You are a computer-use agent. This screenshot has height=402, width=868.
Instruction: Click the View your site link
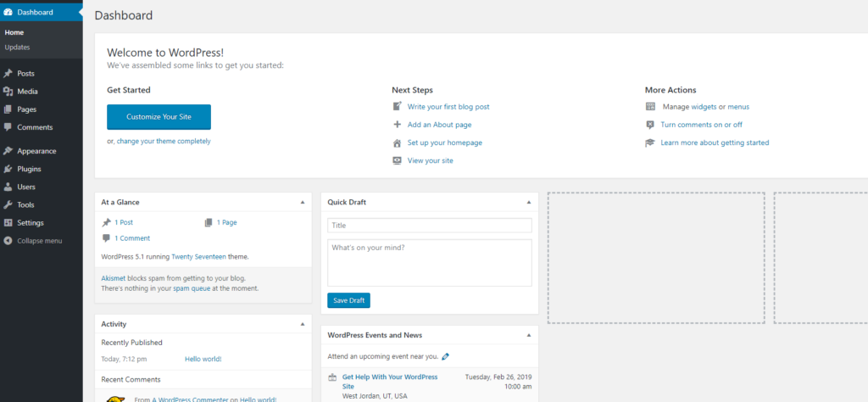[431, 160]
